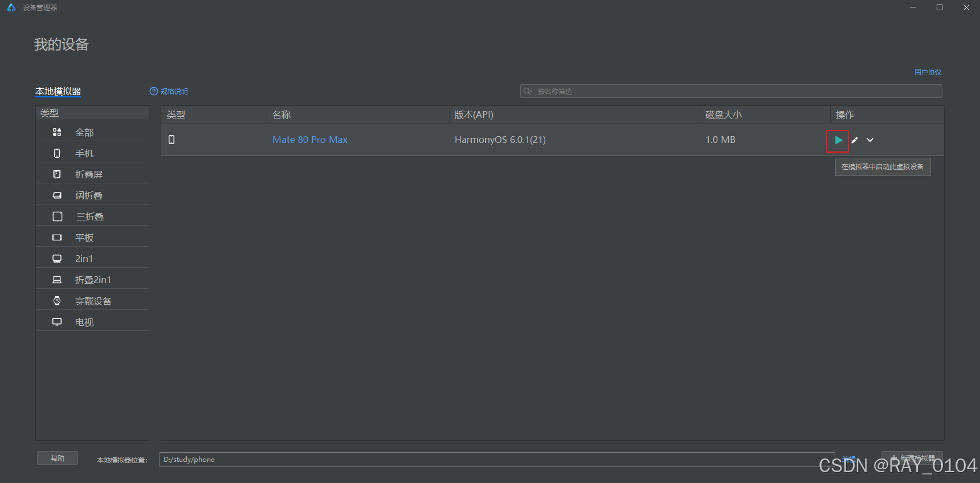This screenshot has height=483, width=980.
Task: Expand more actions for Mate 80 Pro Max
Action: tap(870, 140)
